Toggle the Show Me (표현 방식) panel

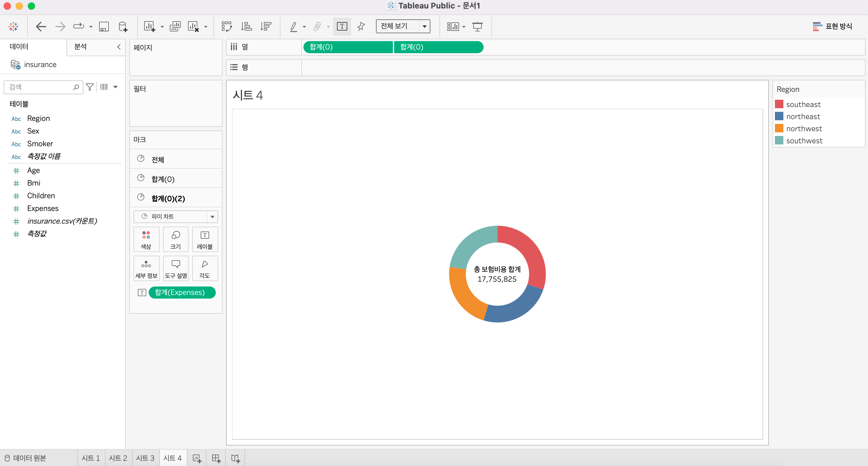coord(832,26)
